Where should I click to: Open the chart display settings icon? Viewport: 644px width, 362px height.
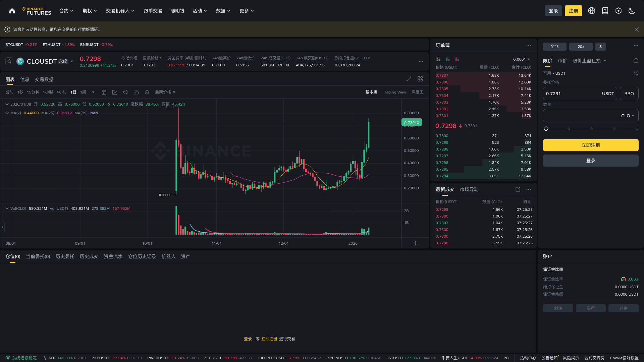(136, 92)
